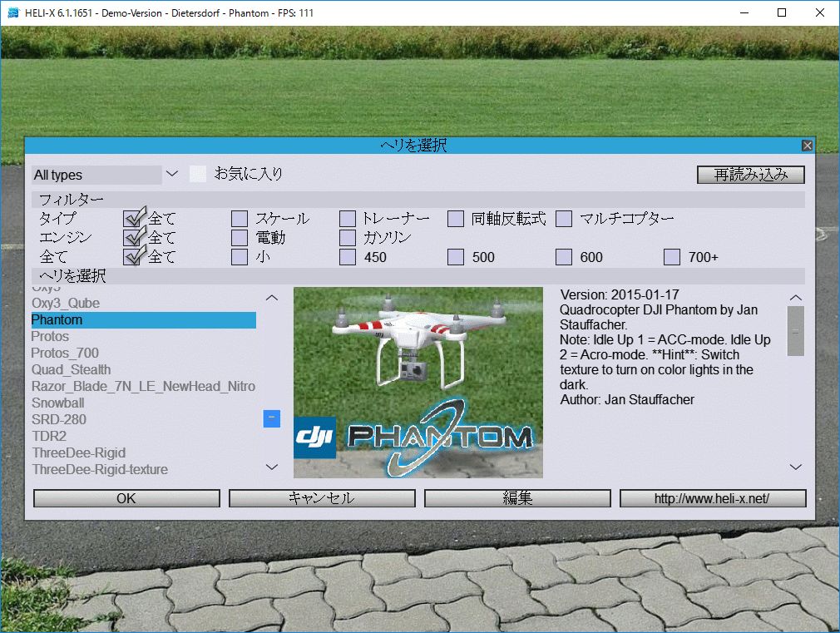The width and height of the screenshot is (840, 633).
Task: Select SRD-280 in the heli list
Action: pos(144,420)
